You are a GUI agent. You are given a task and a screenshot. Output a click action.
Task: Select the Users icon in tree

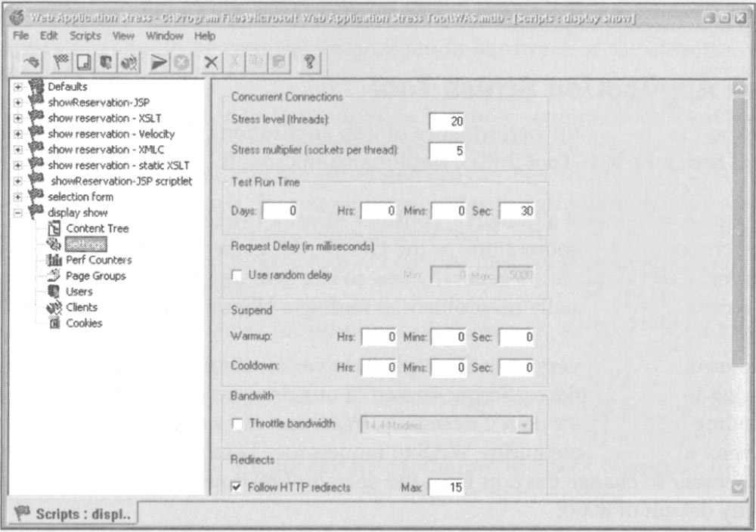[54, 292]
